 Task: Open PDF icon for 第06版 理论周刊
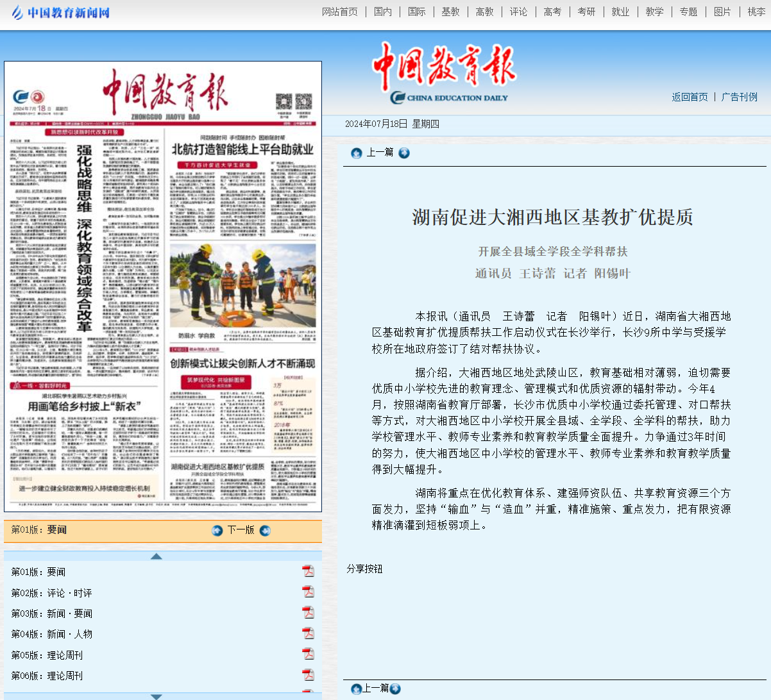(309, 674)
